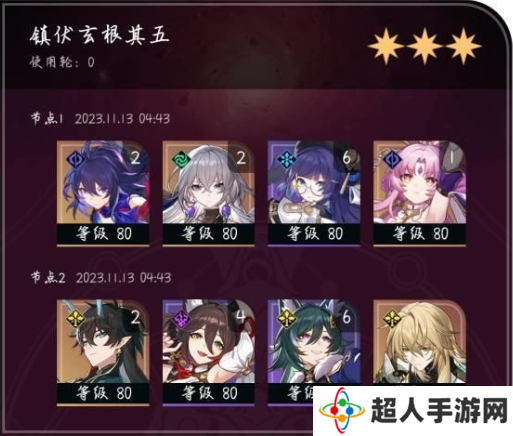Screen dimensions: 513x436
Task: Click the eidolon number 1 on Fu Xuan's card
Action: tap(452, 158)
